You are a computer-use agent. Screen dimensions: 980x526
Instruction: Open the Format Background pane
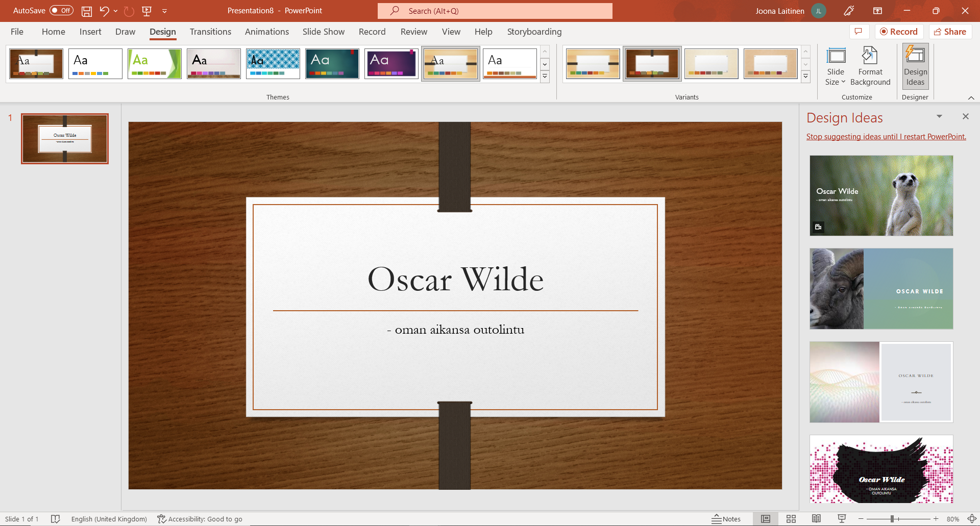(870, 67)
